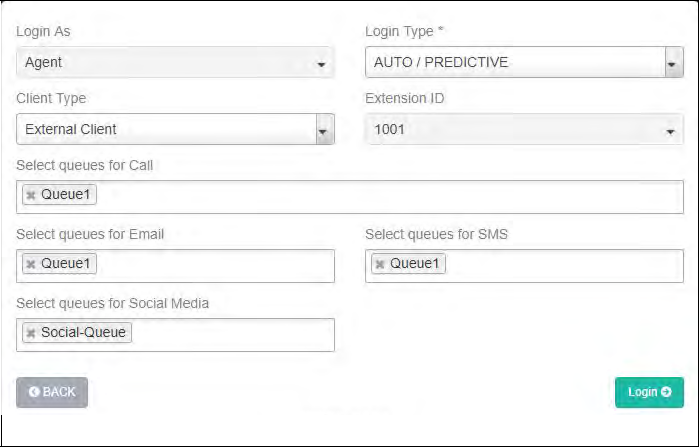Open the Extension ID dropdown showing 1001
Screen dimensions: 700x448
coord(524,129)
